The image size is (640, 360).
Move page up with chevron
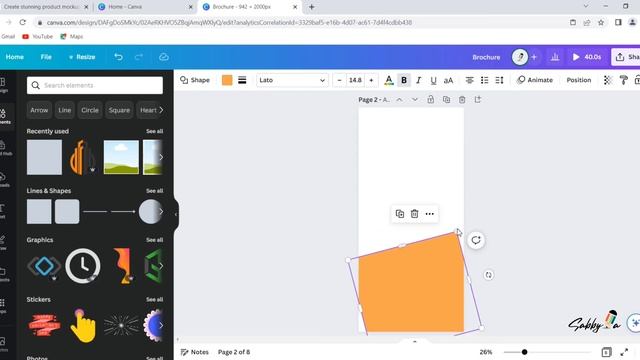399,100
